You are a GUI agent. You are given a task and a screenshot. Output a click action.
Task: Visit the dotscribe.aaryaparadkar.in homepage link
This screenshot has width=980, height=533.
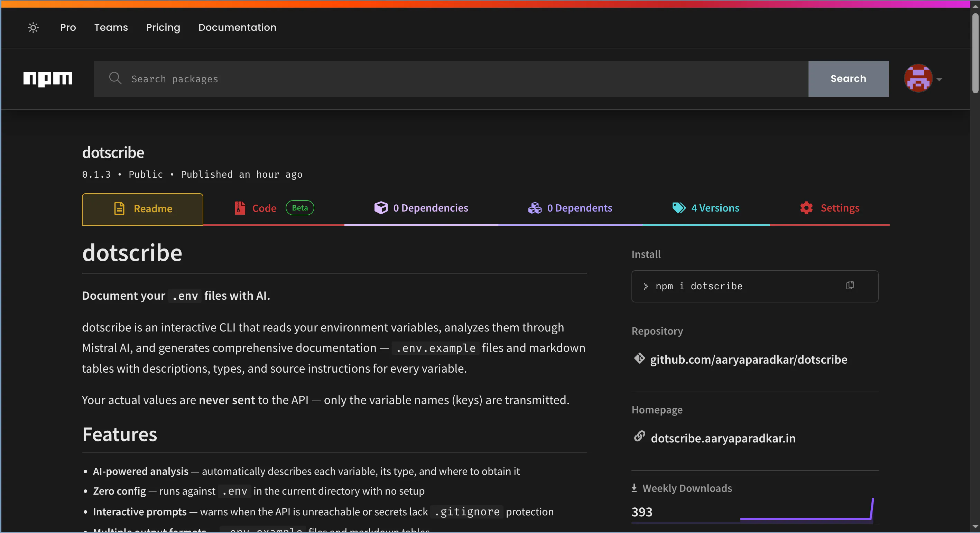click(723, 438)
